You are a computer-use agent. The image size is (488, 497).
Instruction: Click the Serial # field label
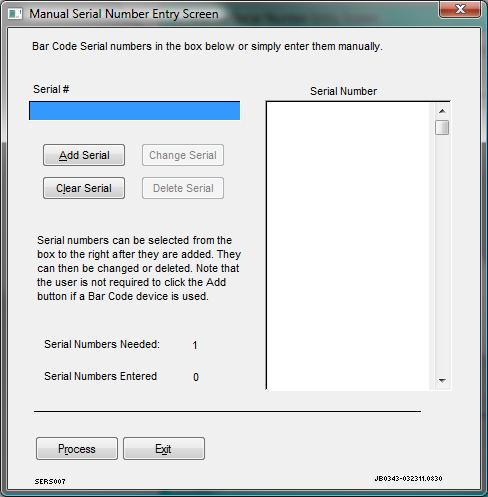(x=51, y=89)
